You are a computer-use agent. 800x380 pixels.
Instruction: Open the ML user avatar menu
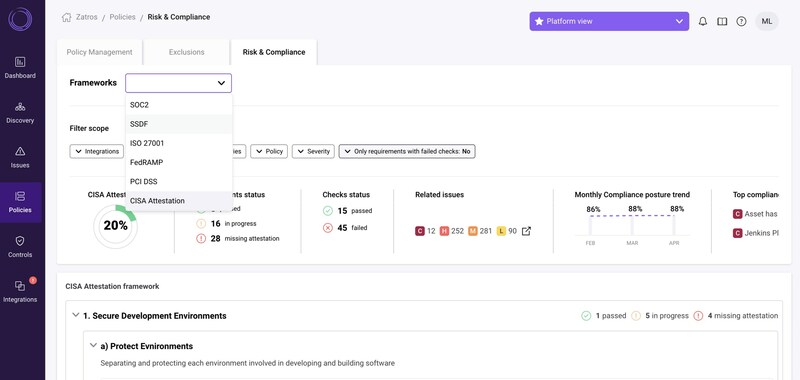coord(767,21)
